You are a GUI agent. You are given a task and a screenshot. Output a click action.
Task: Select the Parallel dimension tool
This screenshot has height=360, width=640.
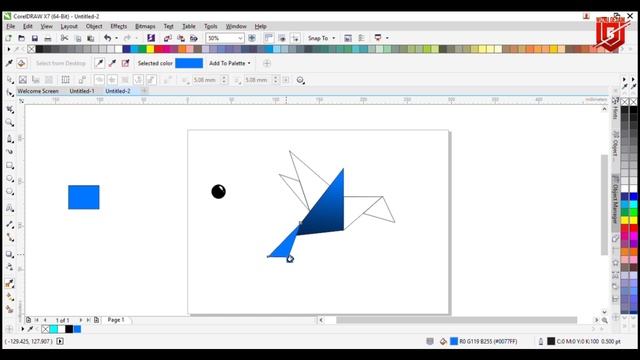tap(10, 224)
